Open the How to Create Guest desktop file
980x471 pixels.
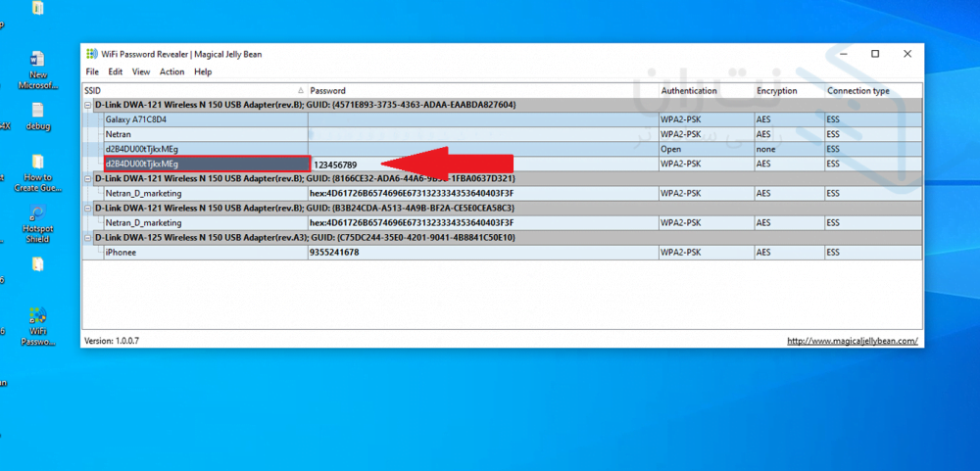click(37, 163)
